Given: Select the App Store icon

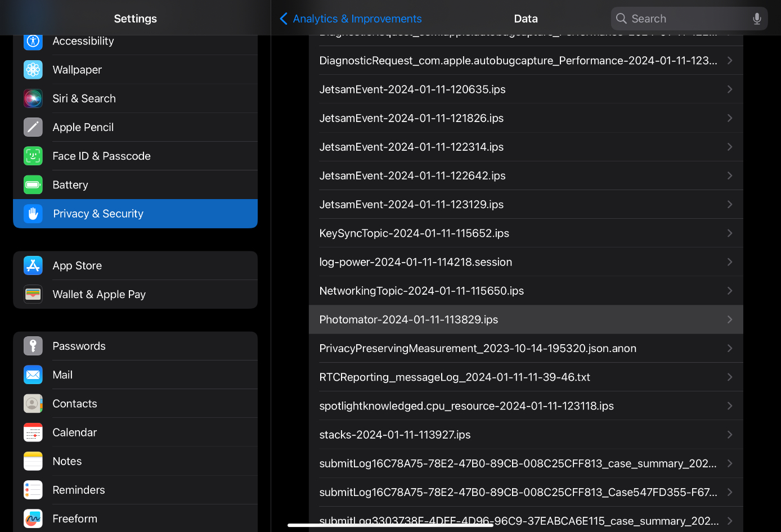Looking at the screenshot, I should [x=33, y=265].
